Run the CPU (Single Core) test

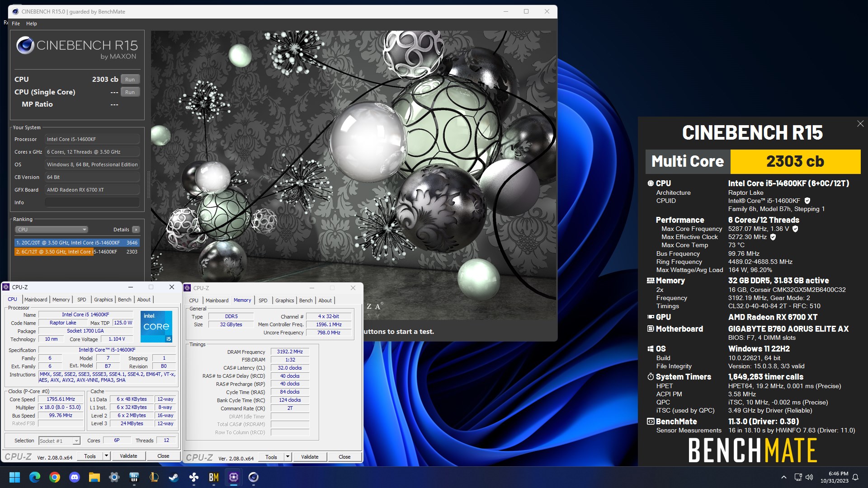pos(130,92)
